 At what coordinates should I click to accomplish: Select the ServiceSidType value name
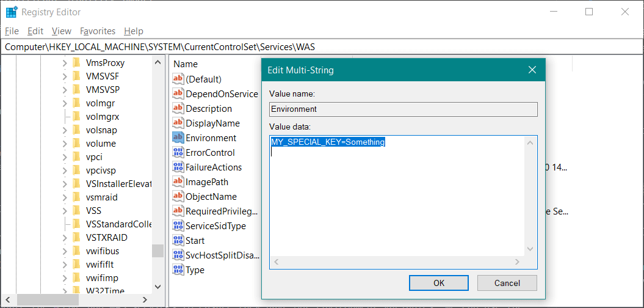(x=215, y=226)
